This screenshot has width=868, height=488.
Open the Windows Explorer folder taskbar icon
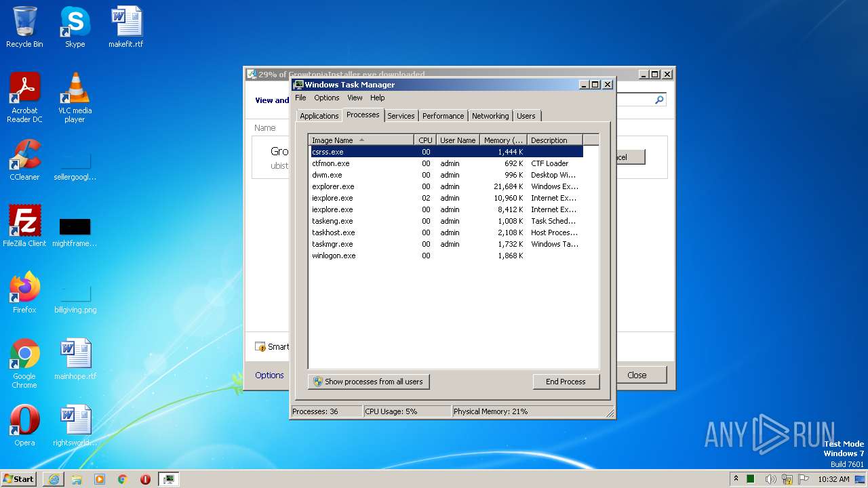pos(77,479)
